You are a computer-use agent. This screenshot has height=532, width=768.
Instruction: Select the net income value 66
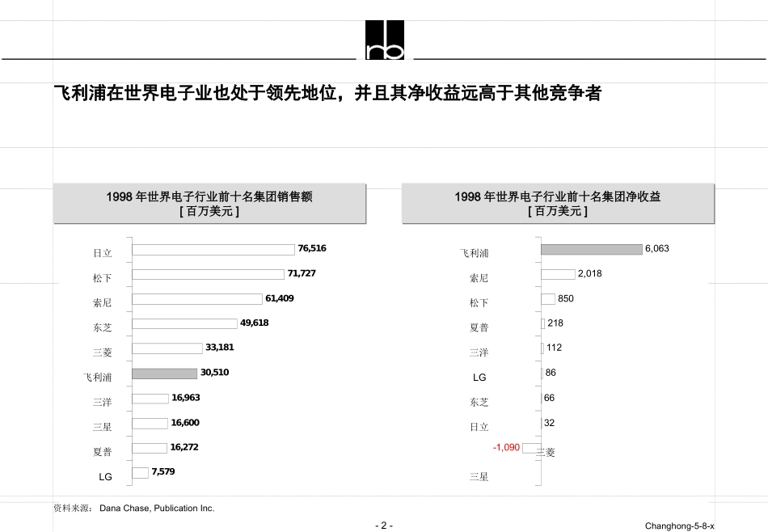[x=549, y=398]
